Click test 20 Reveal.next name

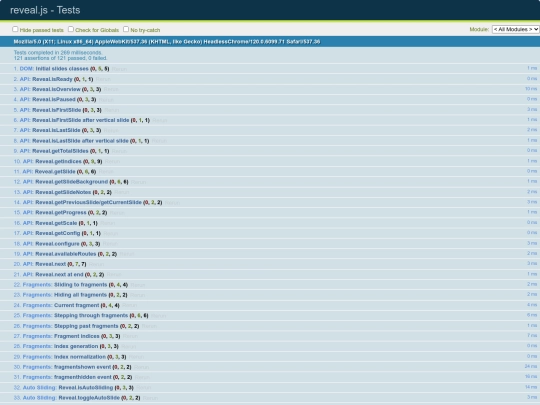[x=50, y=264]
